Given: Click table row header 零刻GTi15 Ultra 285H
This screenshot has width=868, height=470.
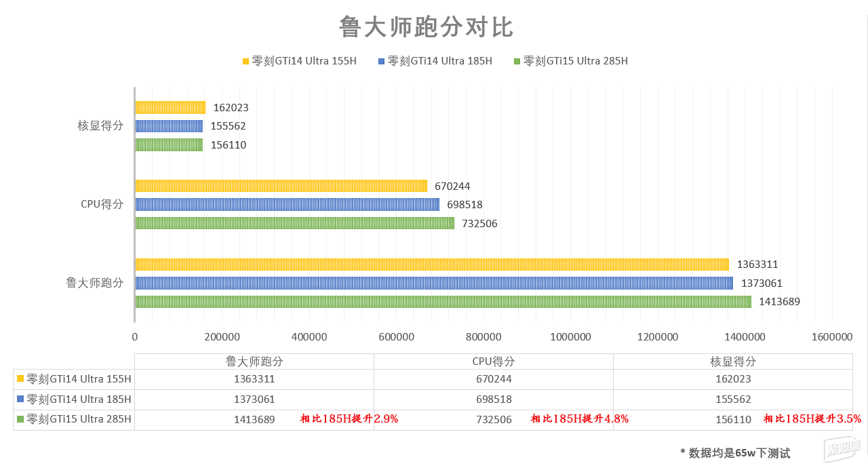Looking at the screenshot, I should [x=74, y=419].
